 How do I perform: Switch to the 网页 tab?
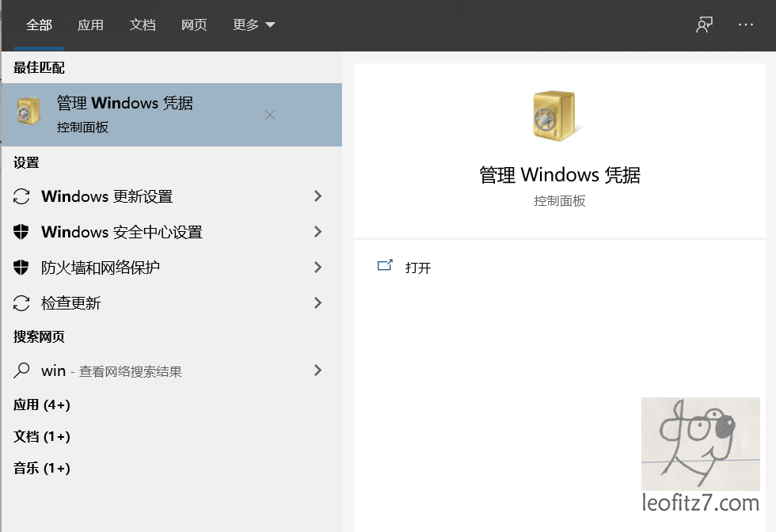coord(194,25)
